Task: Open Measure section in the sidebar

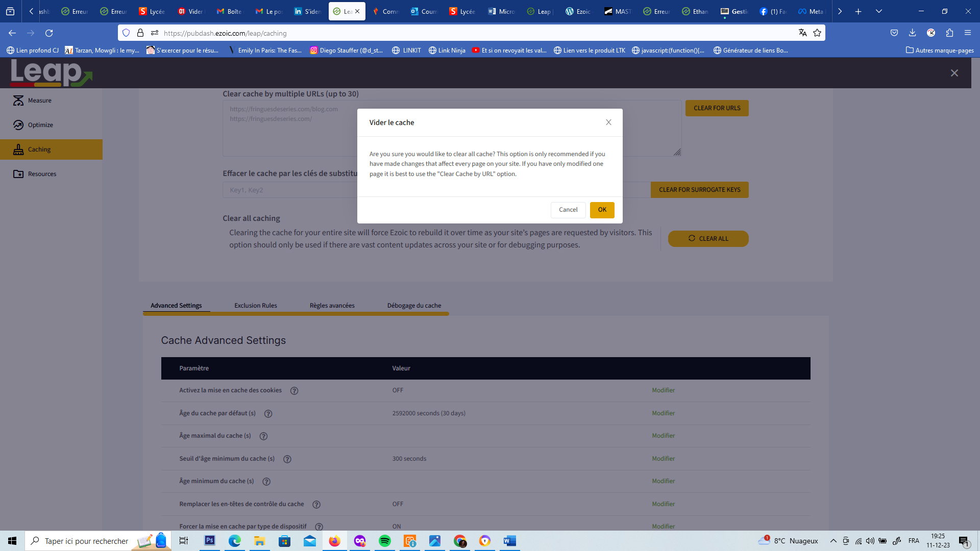Action: (x=39, y=101)
